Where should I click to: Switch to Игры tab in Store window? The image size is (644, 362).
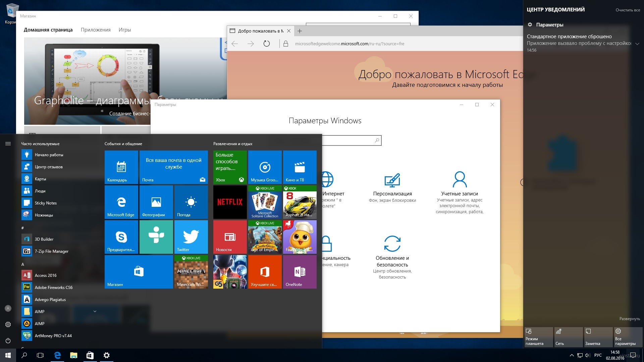click(x=125, y=30)
